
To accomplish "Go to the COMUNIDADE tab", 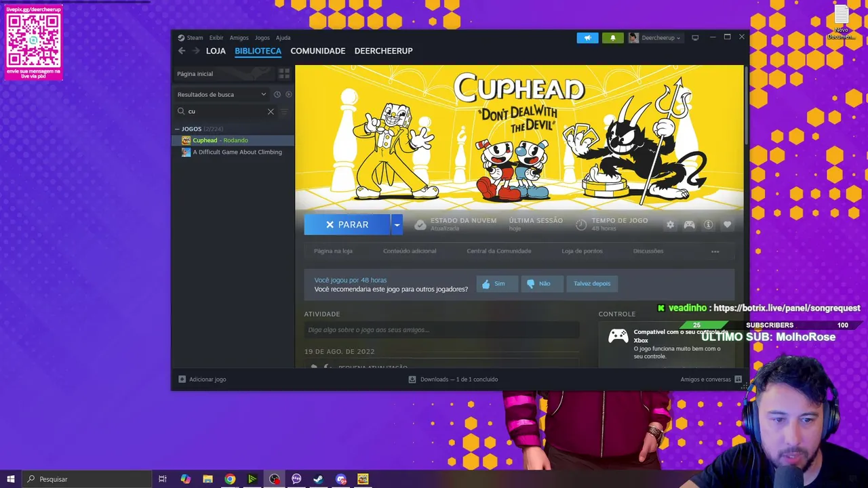I will click(318, 51).
